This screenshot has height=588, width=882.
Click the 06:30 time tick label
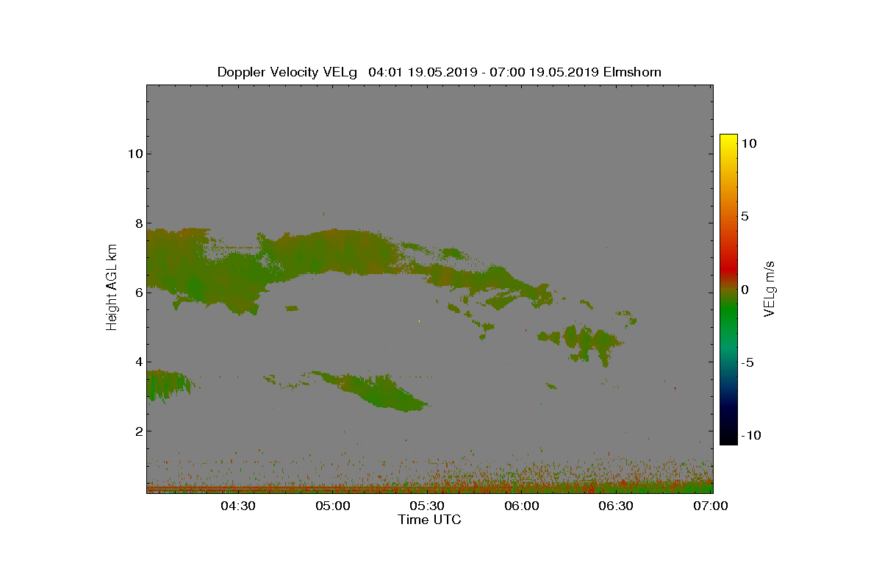616,506
